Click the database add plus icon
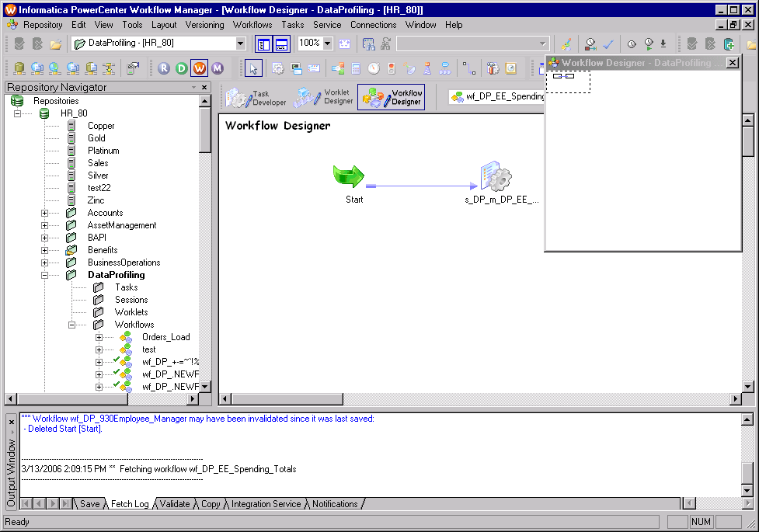This screenshot has height=532, width=759. 729,44
